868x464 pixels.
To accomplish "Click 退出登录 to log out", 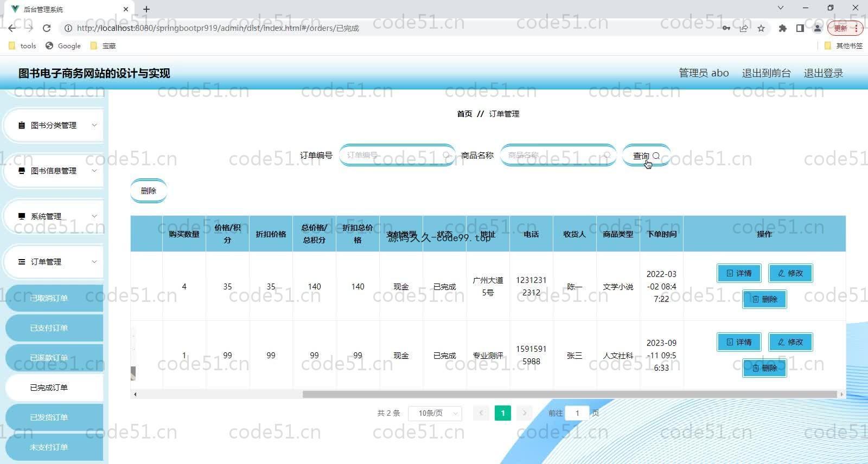I will point(823,73).
